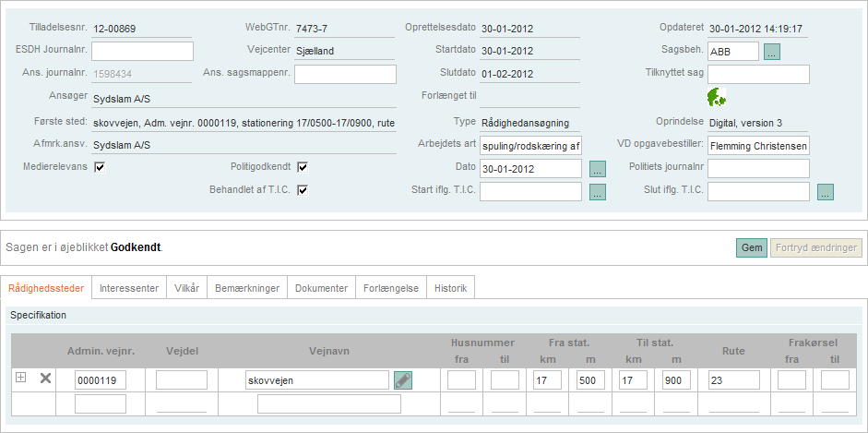The image size is (868, 433).
Task: Open the Vilkår tab
Action: click(186, 288)
